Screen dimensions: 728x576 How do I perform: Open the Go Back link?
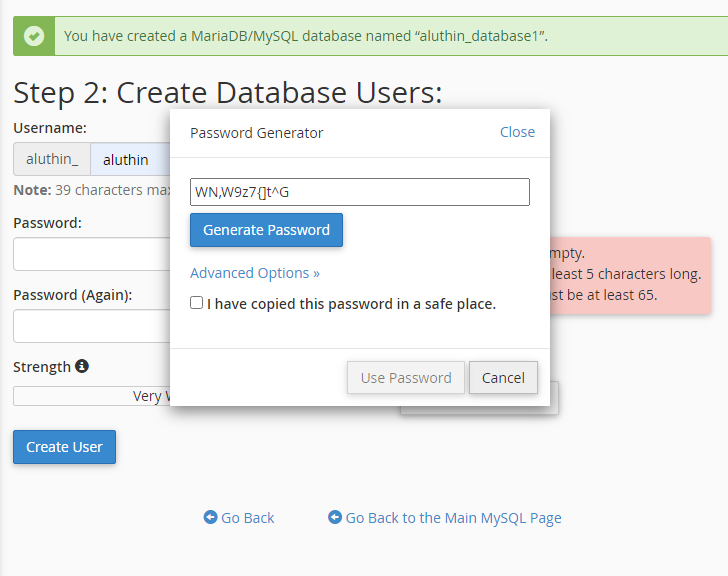pos(247,518)
